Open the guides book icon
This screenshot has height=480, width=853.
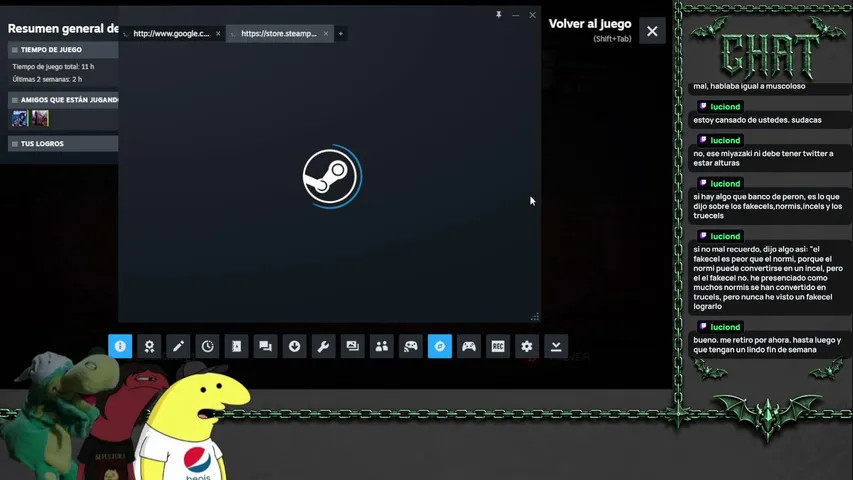tap(237, 346)
